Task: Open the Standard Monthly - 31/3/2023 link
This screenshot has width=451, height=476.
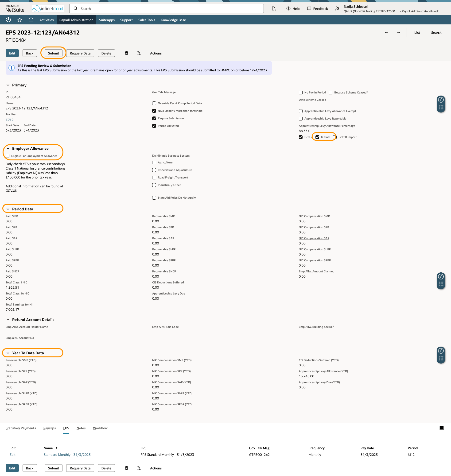Action: pos(67,455)
